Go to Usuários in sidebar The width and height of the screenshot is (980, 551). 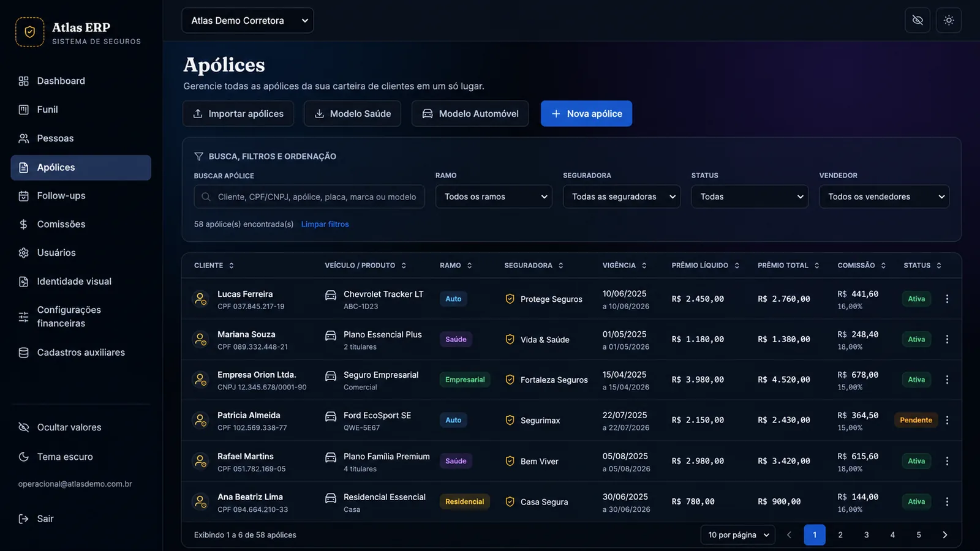(81, 253)
